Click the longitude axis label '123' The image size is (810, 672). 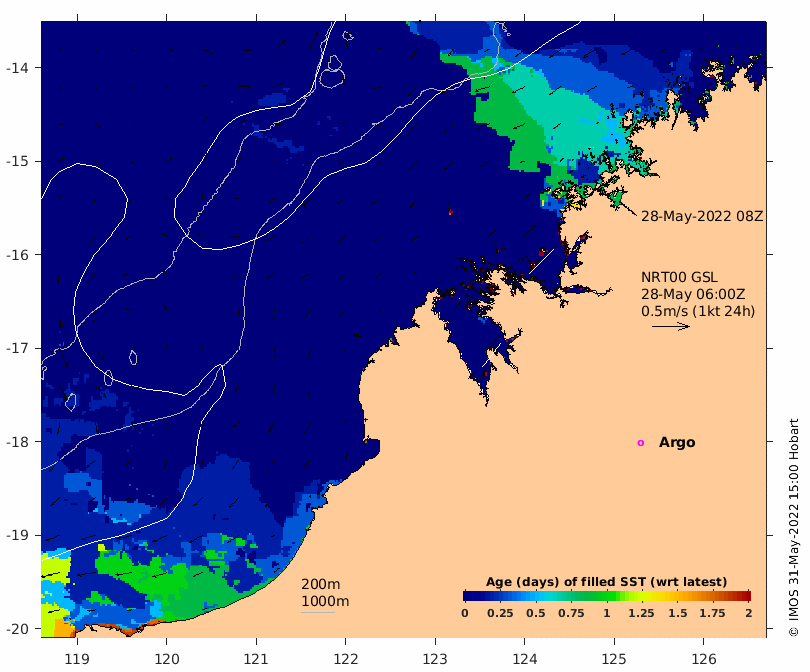coord(435,659)
